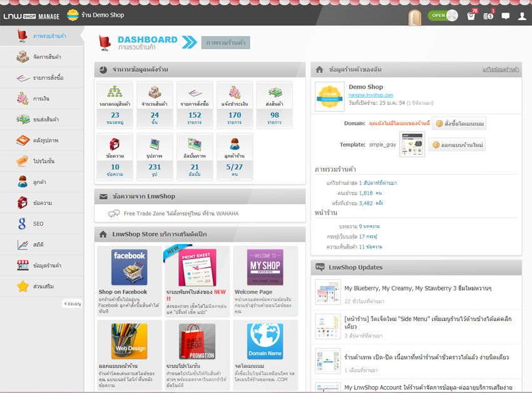The height and width of the screenshot is (393, 532).
Task: Open the door icon to view storefront
Action: click(x=415, y=17)
